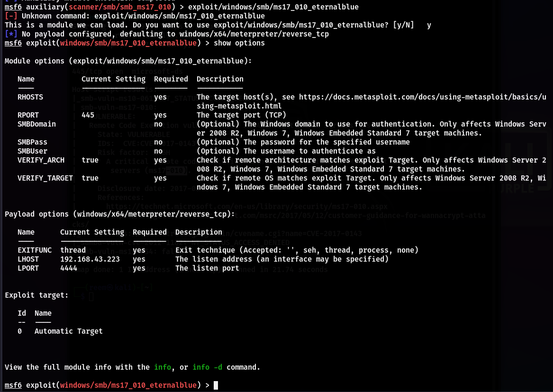Click The listen address description text
553x392 pixels.
pyautogui.click(x=282, y=259)
